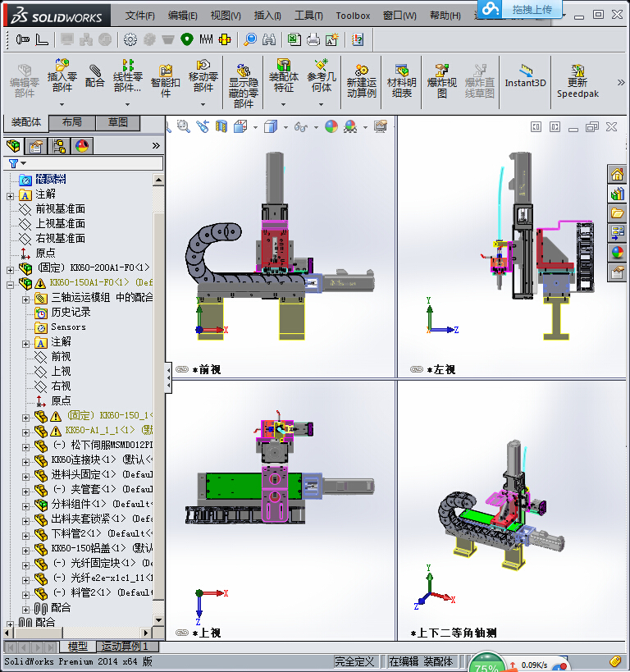Toggle view link icon beside *左视 label
The width and height of the screenshot is (630, 672).
pyautogui.click(x=417, y=369)
